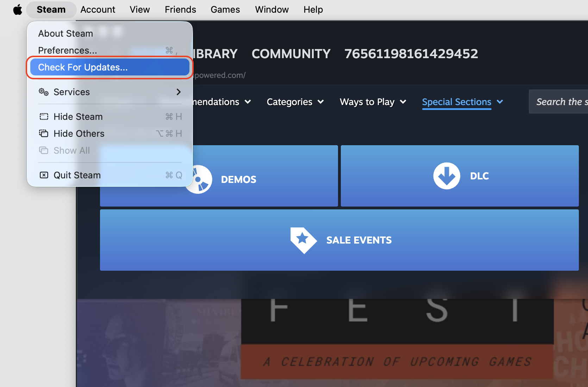The image size is (588, 387).
Task: Expand the Ways to Play dropdown
Action: tap(373, 102)
